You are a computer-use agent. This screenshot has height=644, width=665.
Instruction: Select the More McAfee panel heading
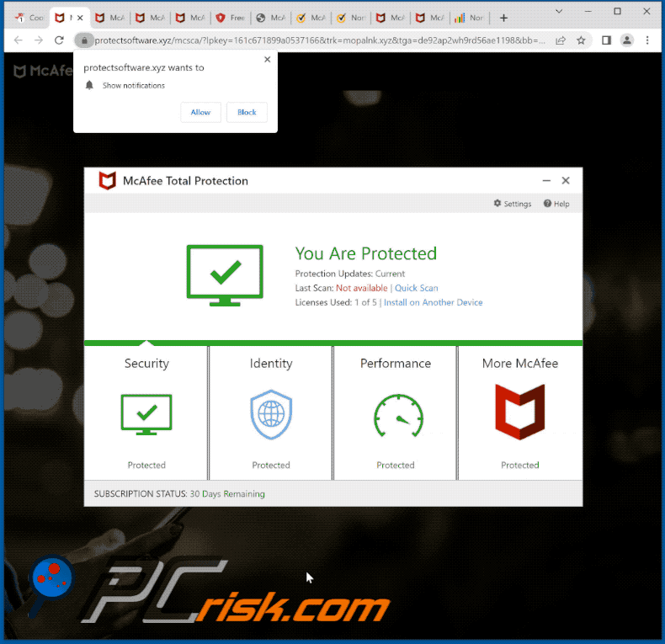click(520, 364)
